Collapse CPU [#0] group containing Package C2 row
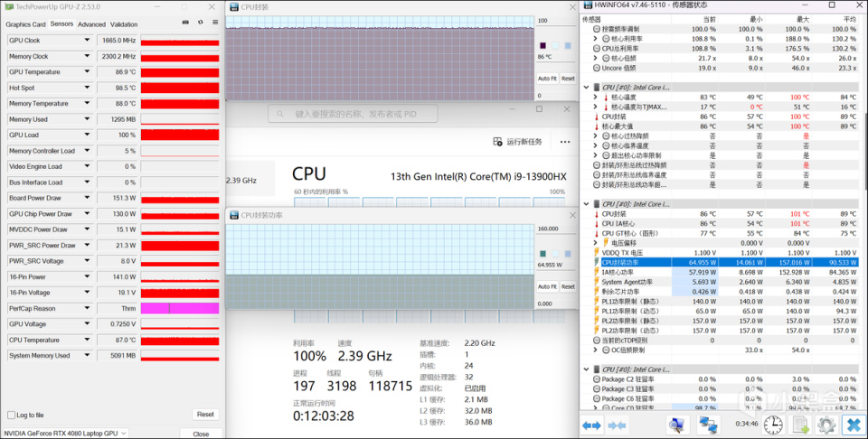868x439 pixels. point(586,369)
